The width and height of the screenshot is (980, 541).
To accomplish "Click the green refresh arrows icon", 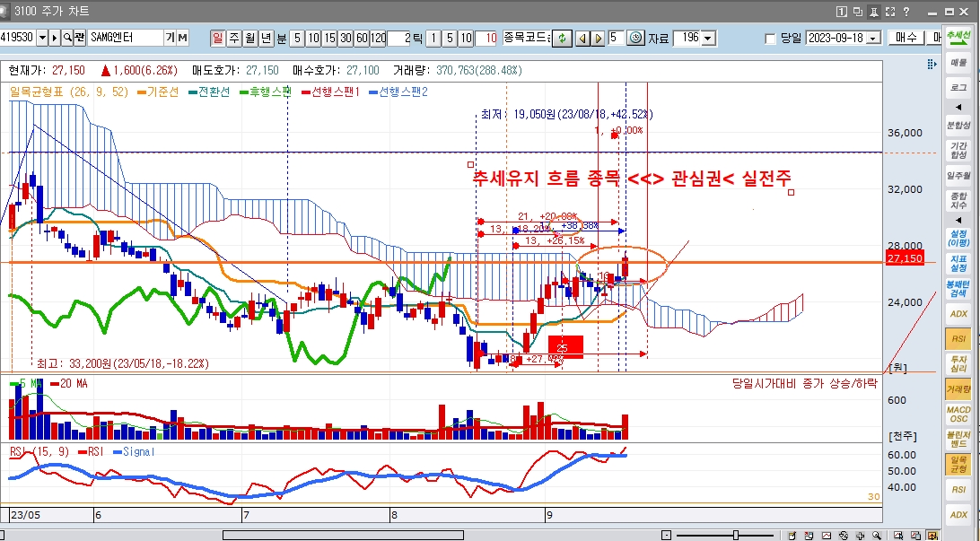I will point(562,38).
